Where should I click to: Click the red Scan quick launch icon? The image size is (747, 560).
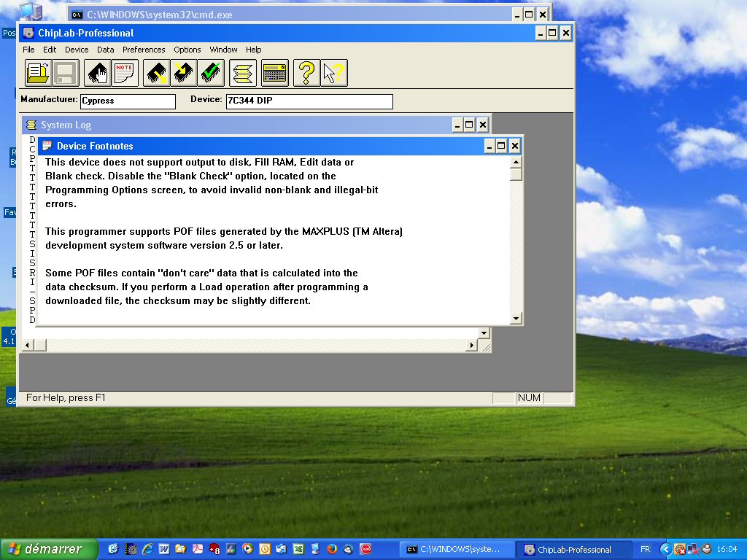click(365, 549)
